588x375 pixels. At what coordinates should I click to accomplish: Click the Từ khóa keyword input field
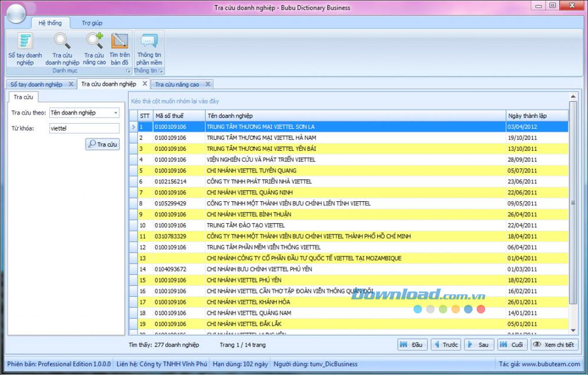coord(83,127)
